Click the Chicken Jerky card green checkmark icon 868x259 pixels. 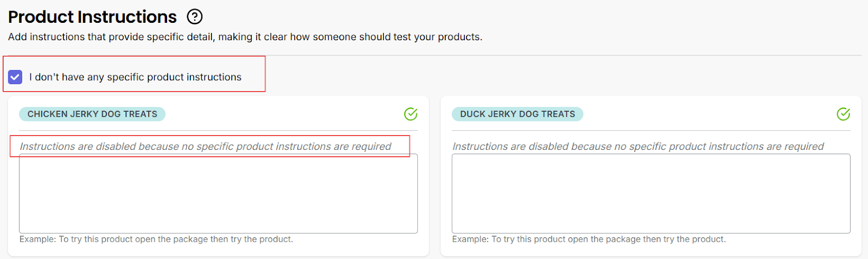pyautogui.click(x=411, y=114)
